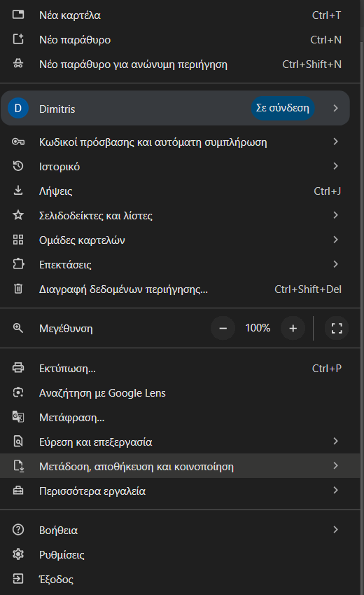Click the incognito window icon
The height and width of the screenshot is (595, 364).
tap(17, 64)
